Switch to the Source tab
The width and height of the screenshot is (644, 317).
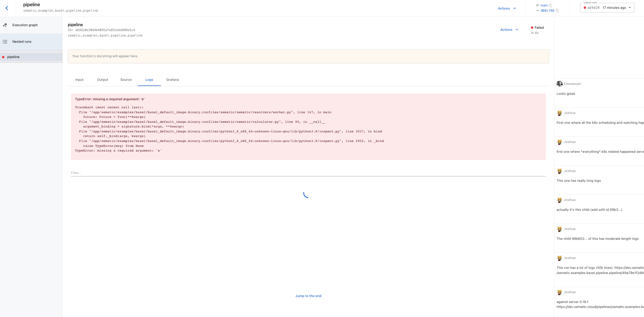pos(126,80)
